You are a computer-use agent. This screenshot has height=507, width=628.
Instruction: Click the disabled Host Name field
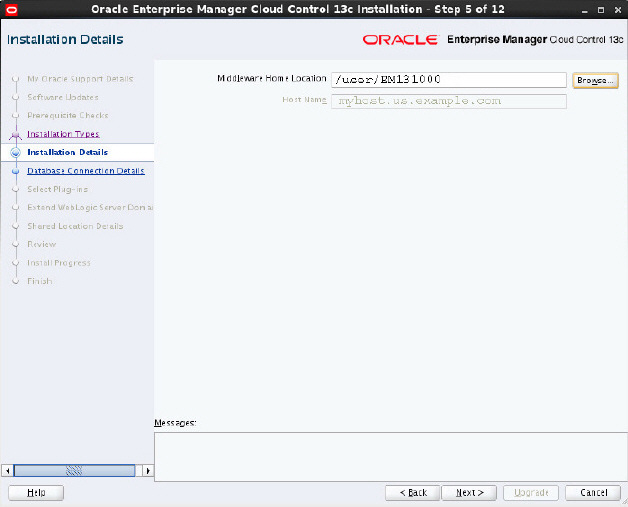coord(449,101)
